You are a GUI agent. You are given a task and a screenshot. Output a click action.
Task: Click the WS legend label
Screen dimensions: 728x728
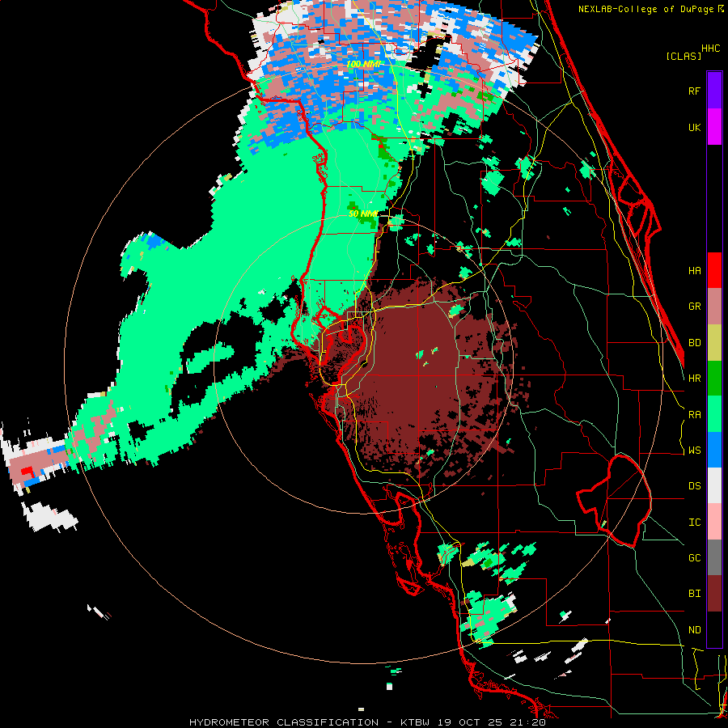tap(694, 451)
